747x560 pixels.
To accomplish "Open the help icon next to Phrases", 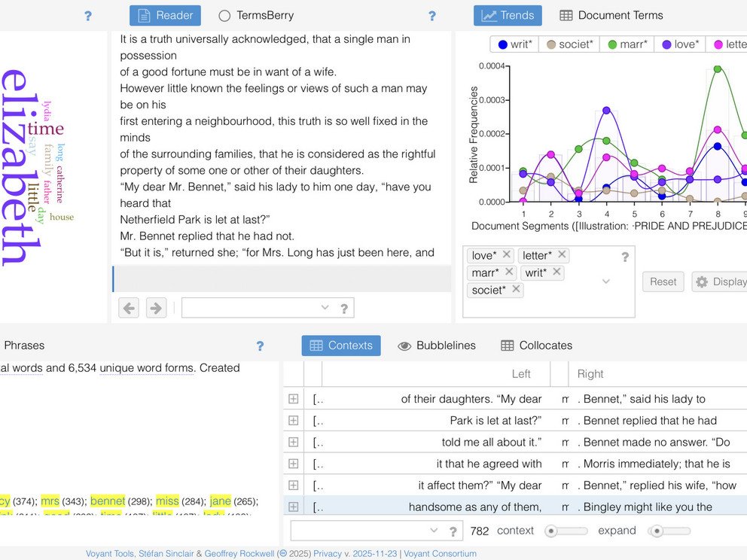I will tap(260, 345).
